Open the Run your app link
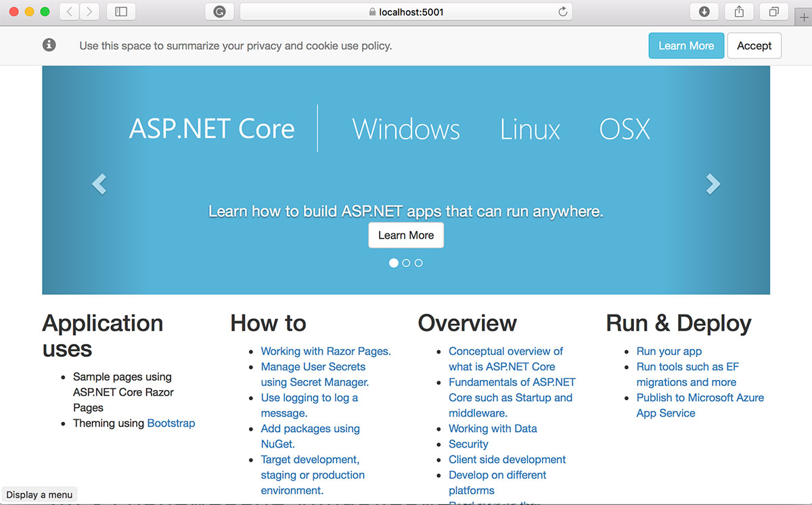812x505 pixels. click(669, 351)
